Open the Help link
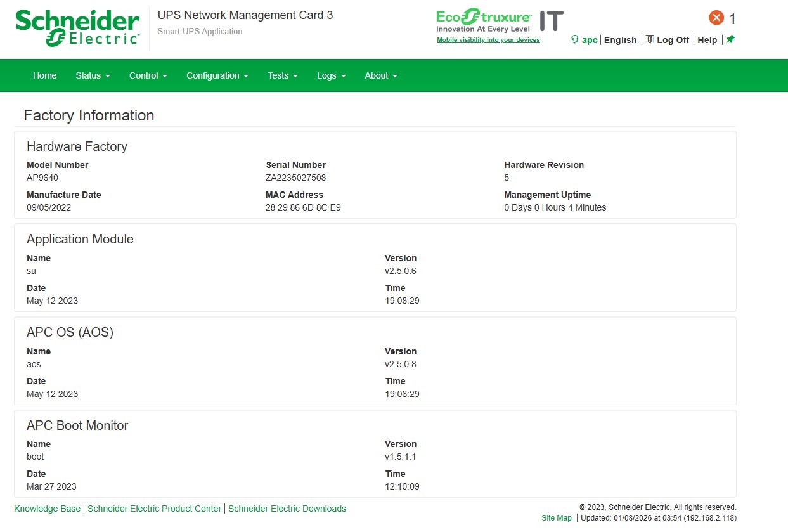 [707, 40]
